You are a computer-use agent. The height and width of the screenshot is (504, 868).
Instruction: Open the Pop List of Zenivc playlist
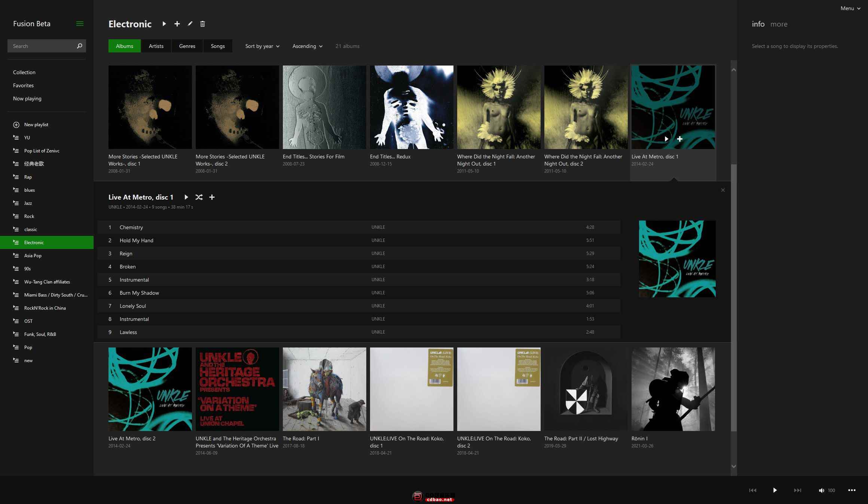pyautogui.click(x=47, y=151)
